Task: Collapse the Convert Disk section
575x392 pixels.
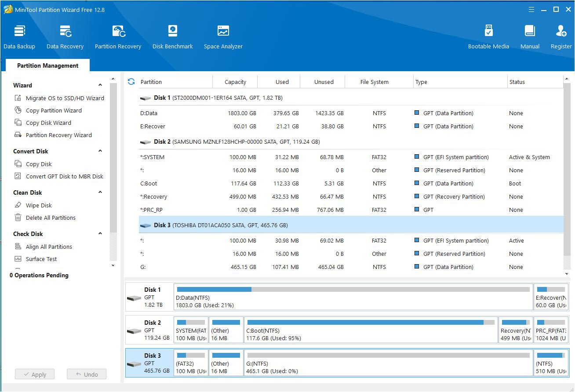Action: pos(100,151)
